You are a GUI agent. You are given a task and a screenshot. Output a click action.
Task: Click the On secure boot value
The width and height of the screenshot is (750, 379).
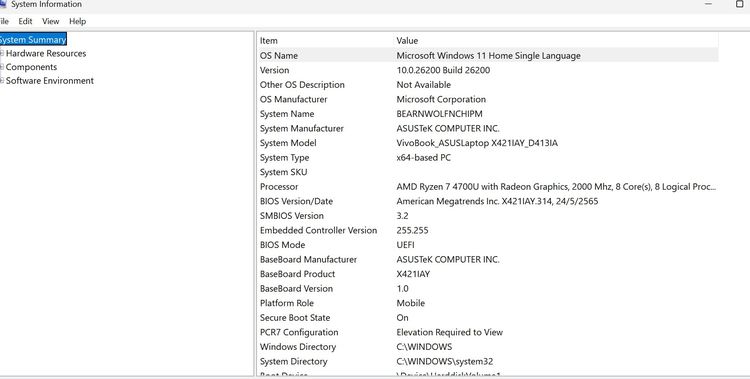point(403,318)
